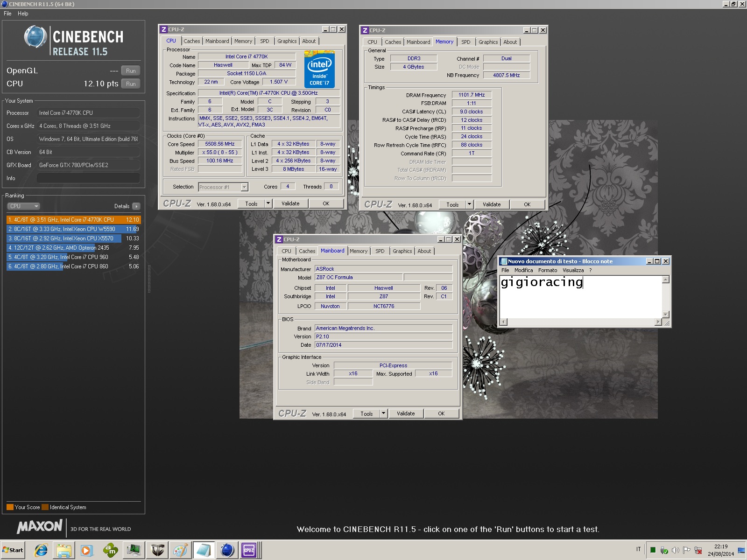Open Tools dropdown arrow in CPU window
Screen dimensions: 747x560
point(268,203)
